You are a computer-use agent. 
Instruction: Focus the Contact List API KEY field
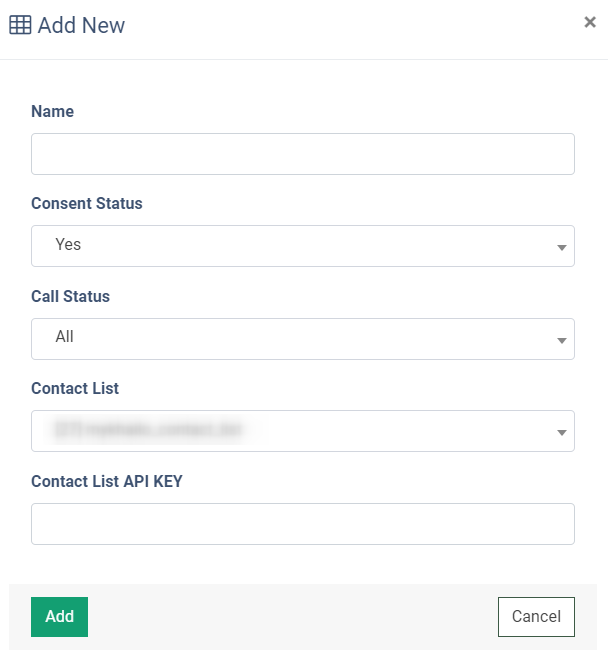[x=303, y=524]
